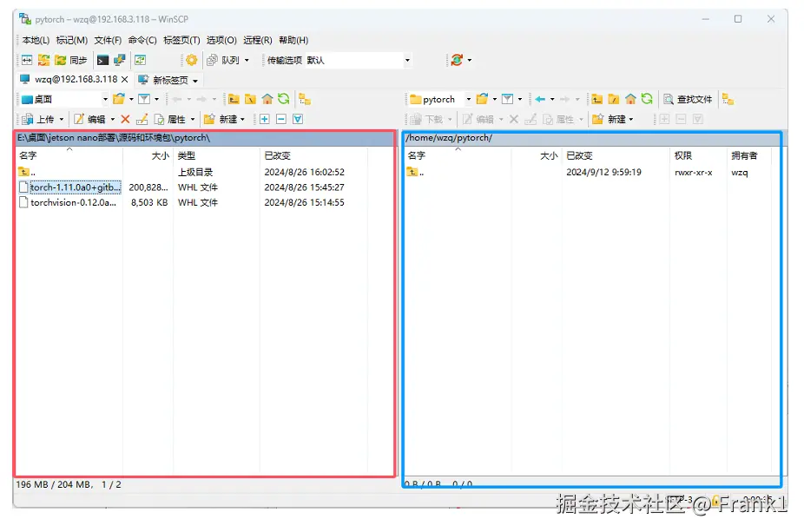
Task: Click Open Directory icon in local panel
Action: 119,99
